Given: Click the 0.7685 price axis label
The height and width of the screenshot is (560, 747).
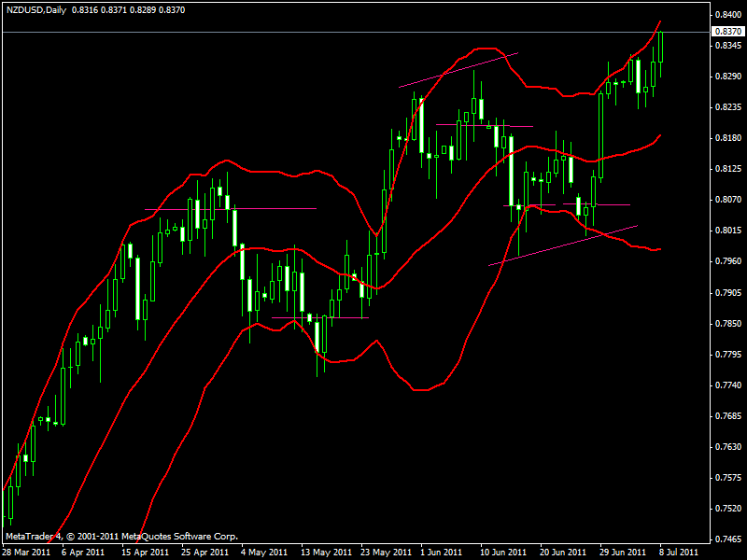Looking at the screenshot, I should (x=728, y=415).
